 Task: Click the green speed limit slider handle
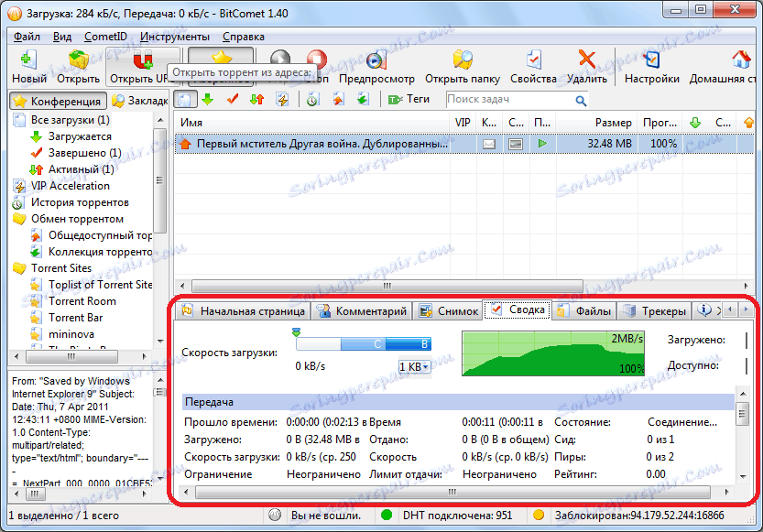(296, 332)
